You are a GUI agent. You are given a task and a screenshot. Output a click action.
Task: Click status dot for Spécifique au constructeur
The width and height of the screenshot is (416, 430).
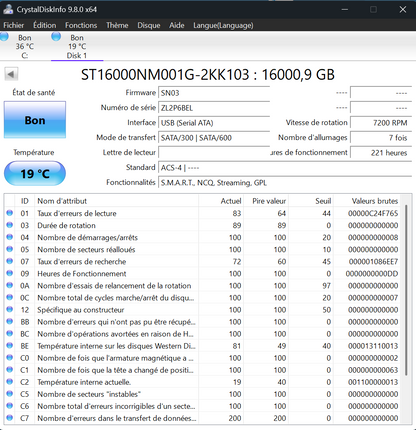click(x=9, y=309)
